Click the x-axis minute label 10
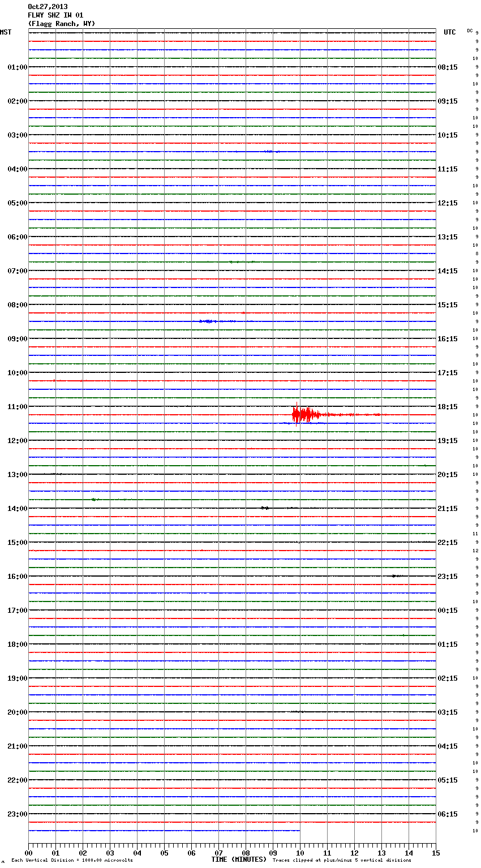This screenshot has width=481, height=868. [300, 853]
